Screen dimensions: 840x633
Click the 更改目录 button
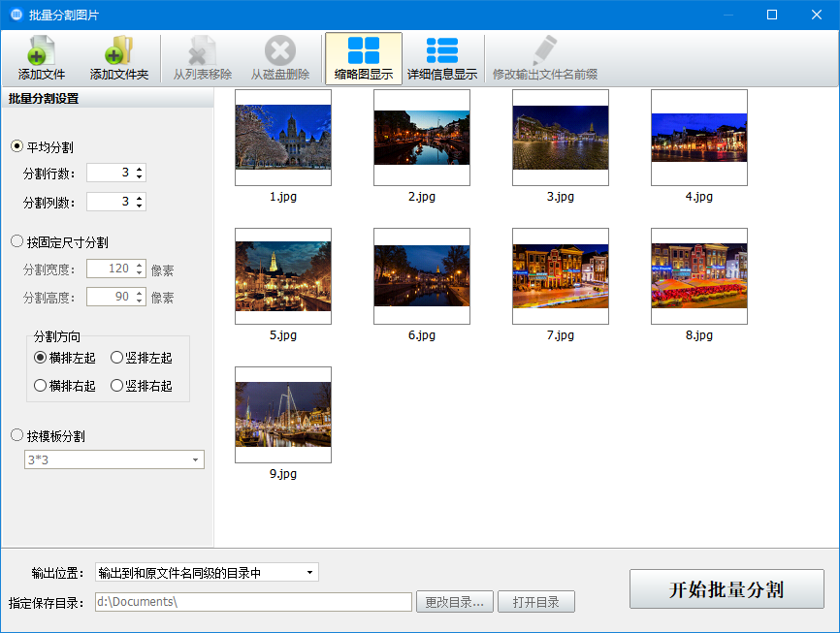click(455, 601)
